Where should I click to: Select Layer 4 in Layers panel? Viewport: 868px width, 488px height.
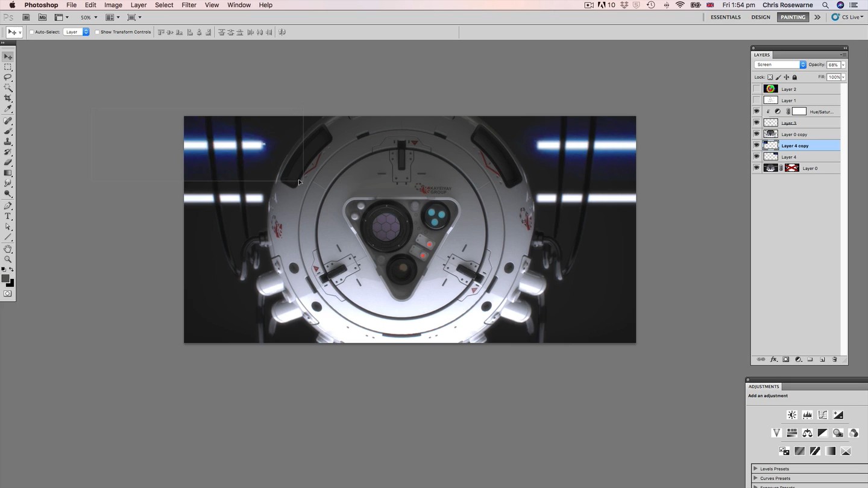click(789, 157)
